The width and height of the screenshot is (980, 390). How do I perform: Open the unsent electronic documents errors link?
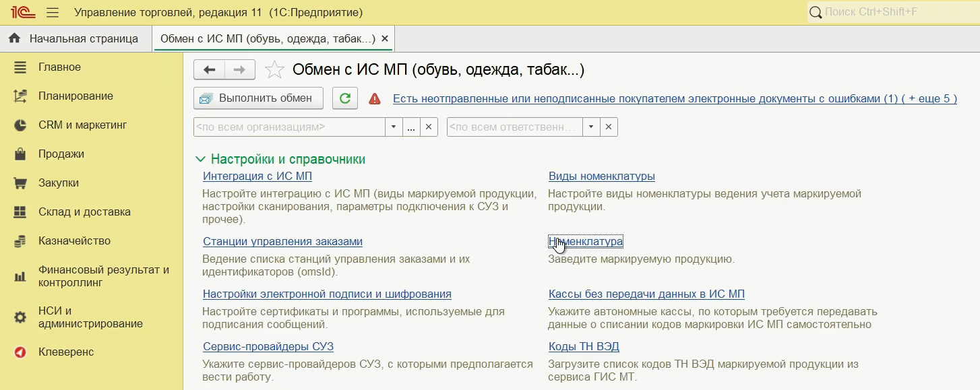(675, 99)
